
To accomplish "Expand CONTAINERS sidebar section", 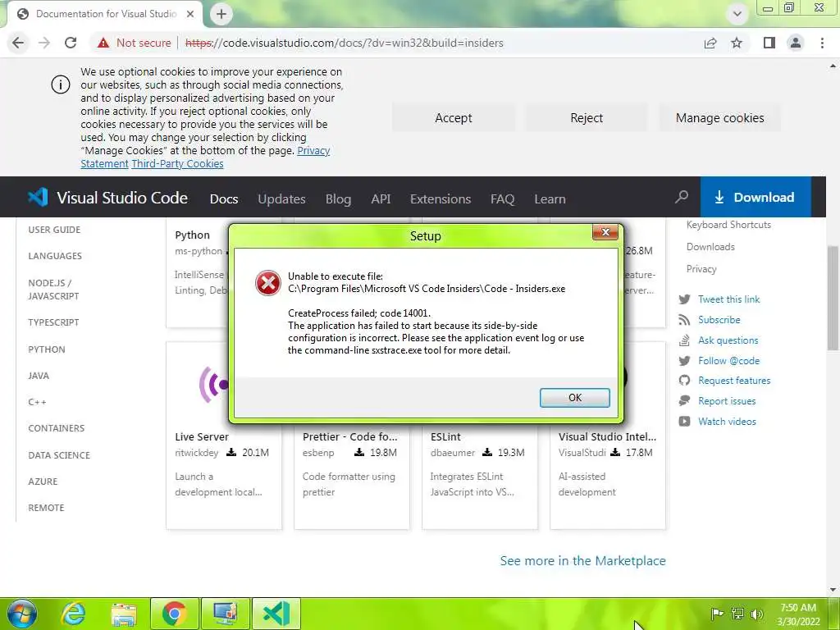I will 57,428.
